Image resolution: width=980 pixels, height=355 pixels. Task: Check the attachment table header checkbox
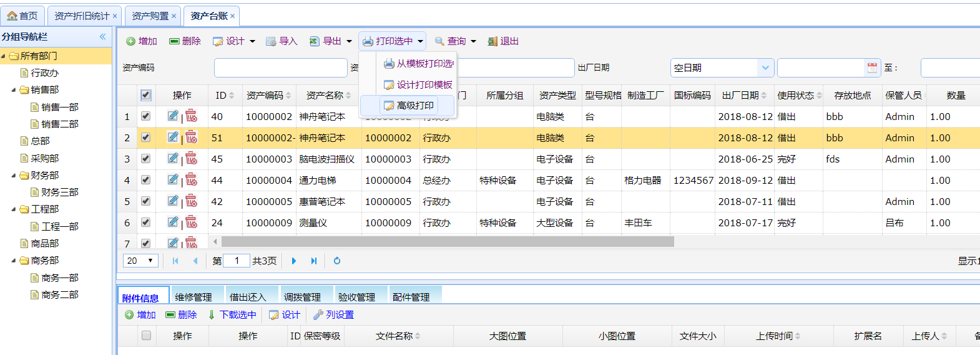146,336
